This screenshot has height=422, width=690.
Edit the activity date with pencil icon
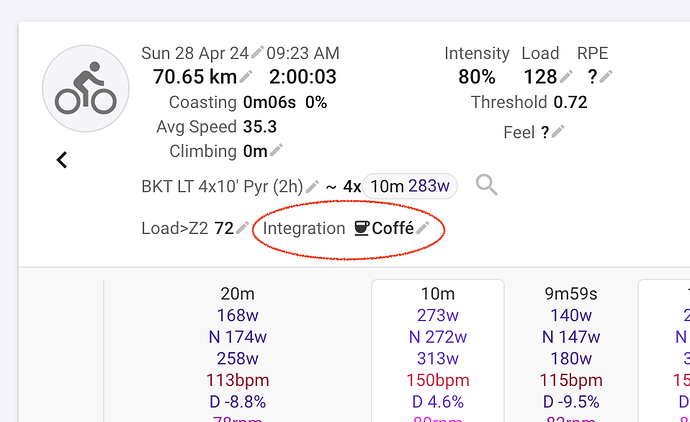257,52
